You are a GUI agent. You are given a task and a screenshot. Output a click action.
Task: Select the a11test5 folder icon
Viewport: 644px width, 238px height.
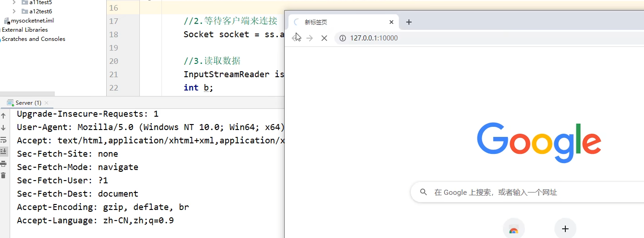point(25,2)
